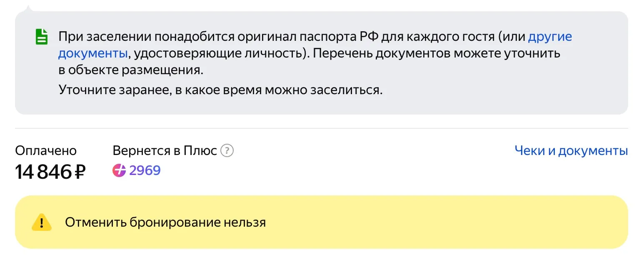Open the 'другие' link in passport notice
This screenshot has width=644, height=260.
tap(550, 37)
